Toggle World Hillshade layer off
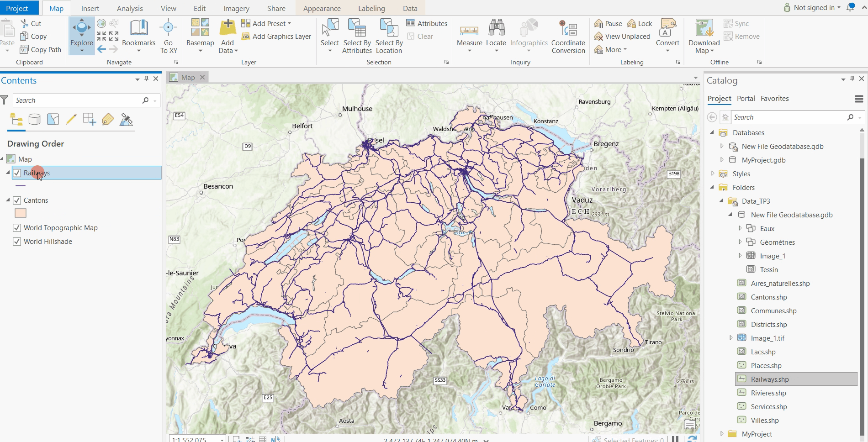868x442 pixels. 17,242
